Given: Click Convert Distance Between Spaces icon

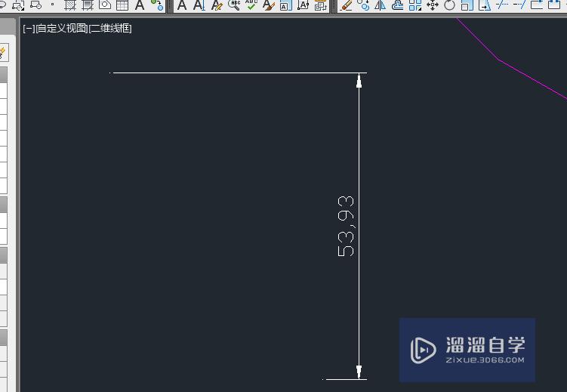Looking at the screenshot, I should (x=320, y=5).
